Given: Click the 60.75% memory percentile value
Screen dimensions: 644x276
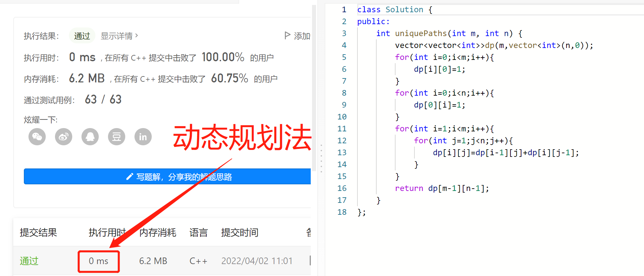Looking at the screenshot, I should (230, 78).
